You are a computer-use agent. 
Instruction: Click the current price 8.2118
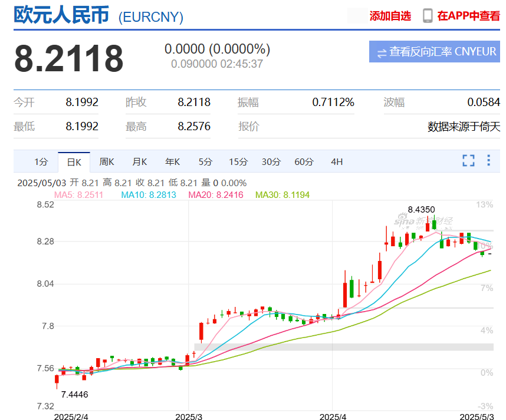(x=69, y=58)
